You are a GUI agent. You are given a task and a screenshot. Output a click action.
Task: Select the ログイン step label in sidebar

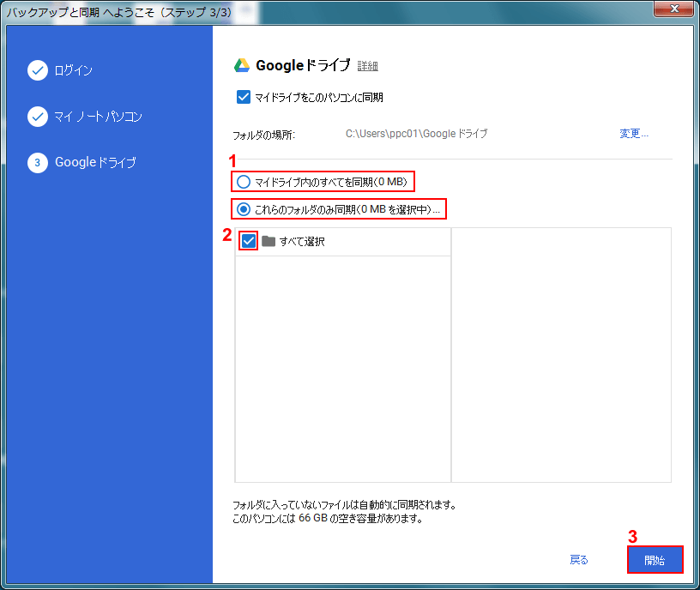pyautogui.click(x=74, y=70)
